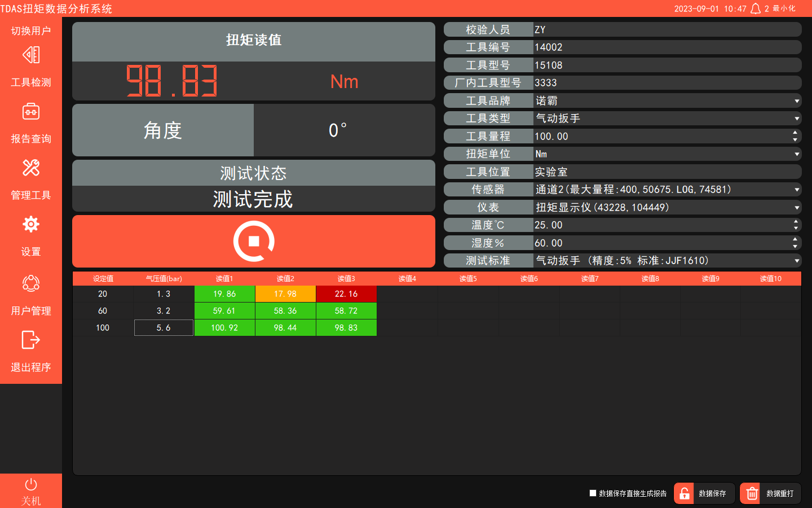Open 用户管理 user management
The height and width of the screenshot is (508, 812).
[30, 283]
